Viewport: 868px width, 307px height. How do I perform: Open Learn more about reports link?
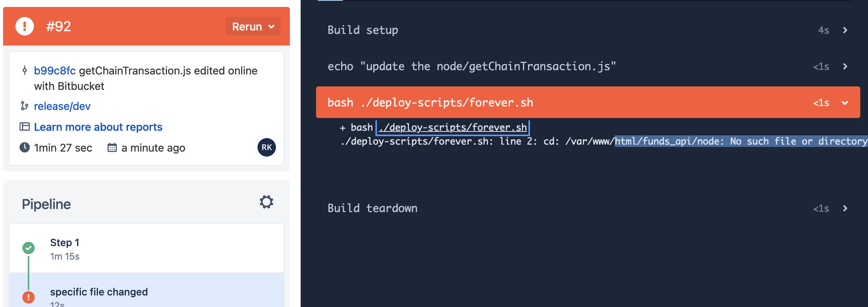click(98, 127)
